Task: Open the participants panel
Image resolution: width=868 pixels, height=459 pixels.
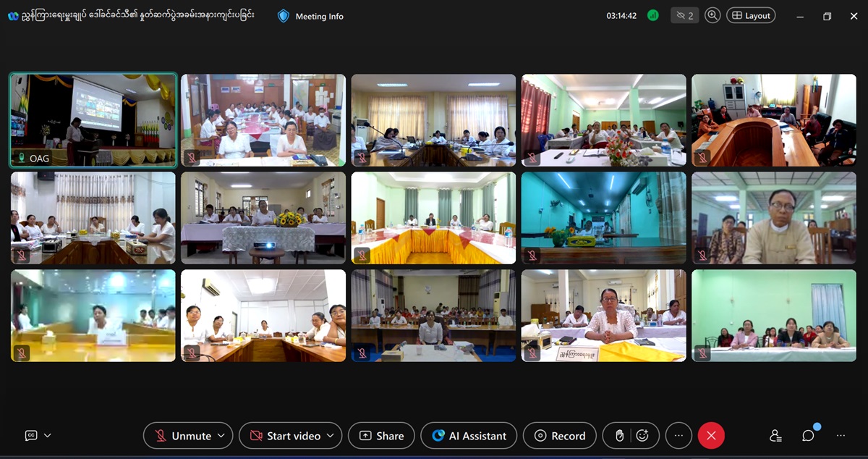Action: [x=775, y=436]
